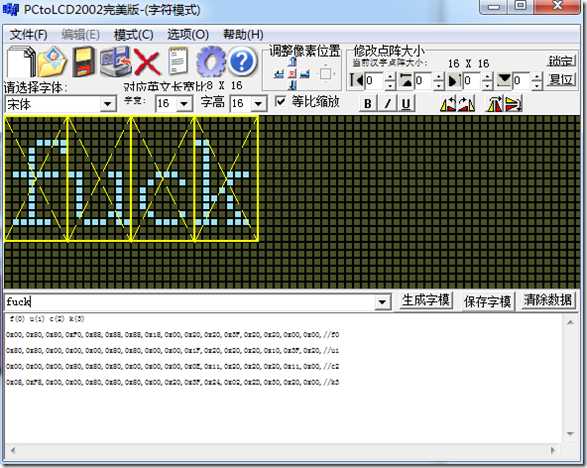
Task: Click the output pane scroll down arrow
Action: click(570, 434)
